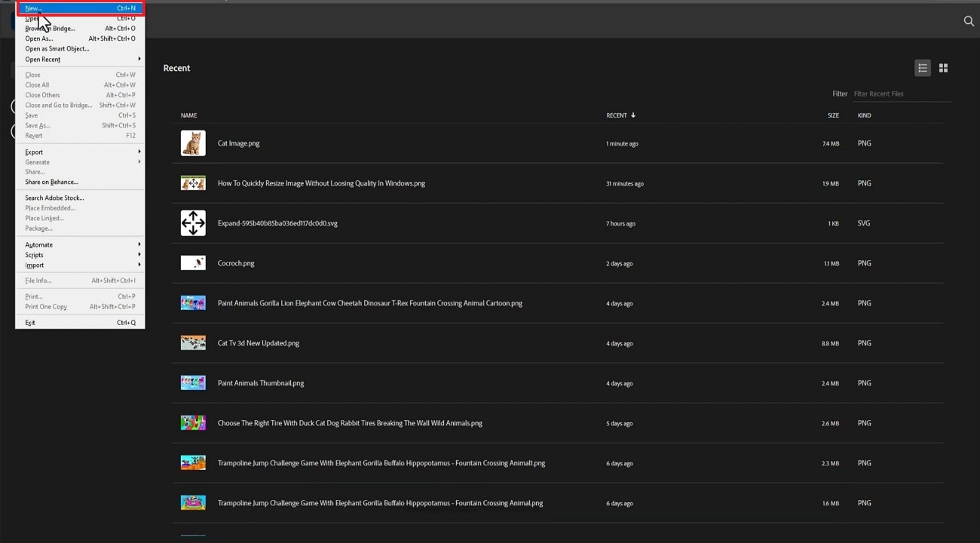This screenshot has width=980, height=543.
Task: Switch to list view icon
Action: pos(922,68)
